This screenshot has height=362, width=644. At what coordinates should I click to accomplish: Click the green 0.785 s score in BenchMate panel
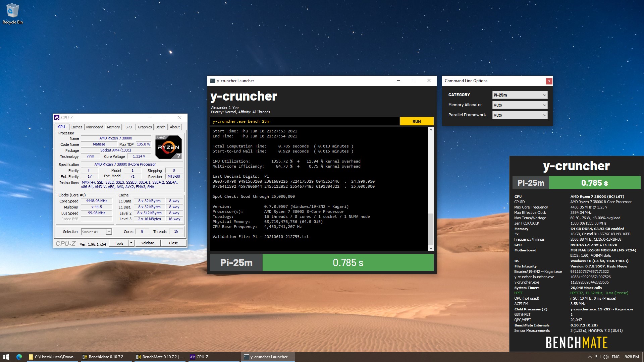(x=594, y=183)
